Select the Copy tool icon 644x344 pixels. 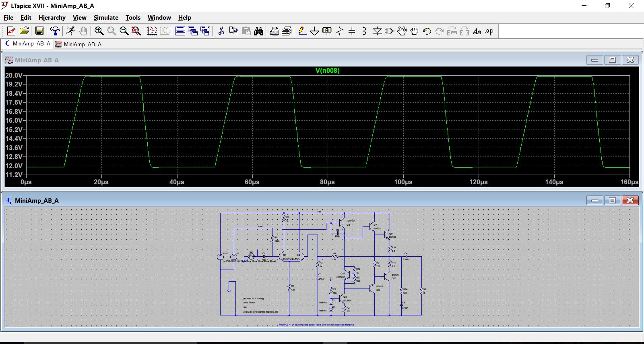tap(233, 31)
